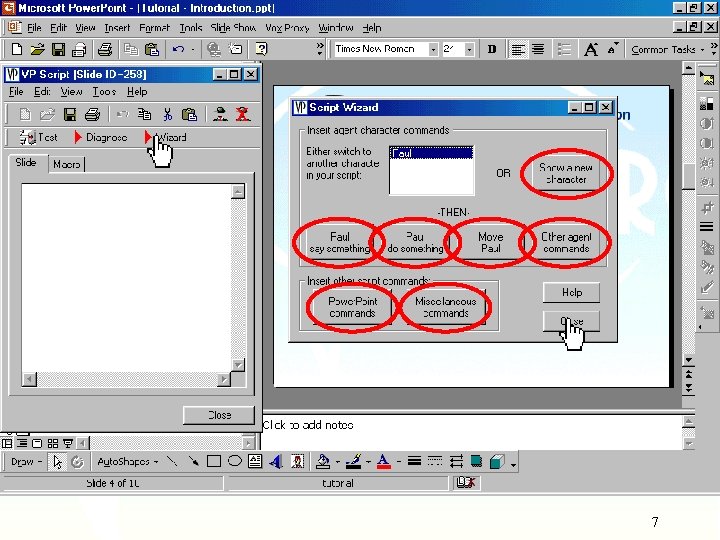The height and width of the screenshot is (540, 720).
Task: Toggle Center alignment
Action: click(x=538, y=49)
